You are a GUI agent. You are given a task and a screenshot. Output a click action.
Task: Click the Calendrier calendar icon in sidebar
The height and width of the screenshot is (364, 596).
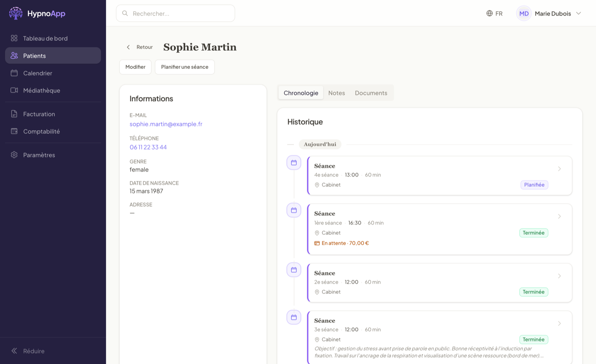coord(14,73)
